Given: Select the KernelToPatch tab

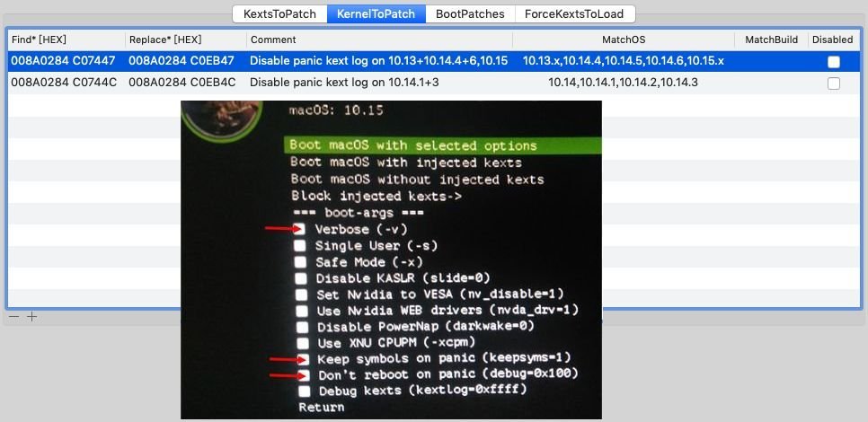Looking at the screenshot, I should [x=376, y=13].
